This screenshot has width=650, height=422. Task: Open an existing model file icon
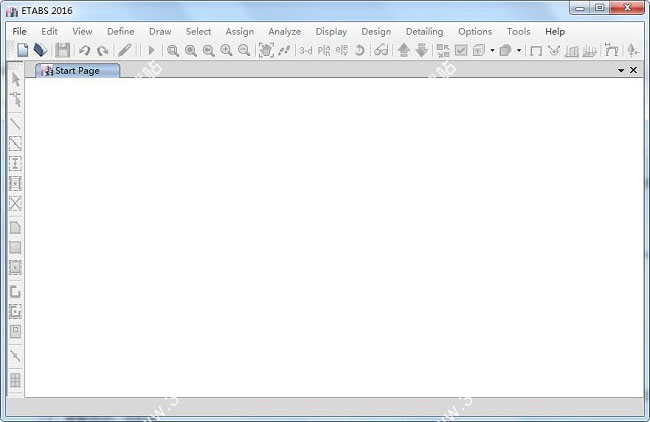pos(40,50)
